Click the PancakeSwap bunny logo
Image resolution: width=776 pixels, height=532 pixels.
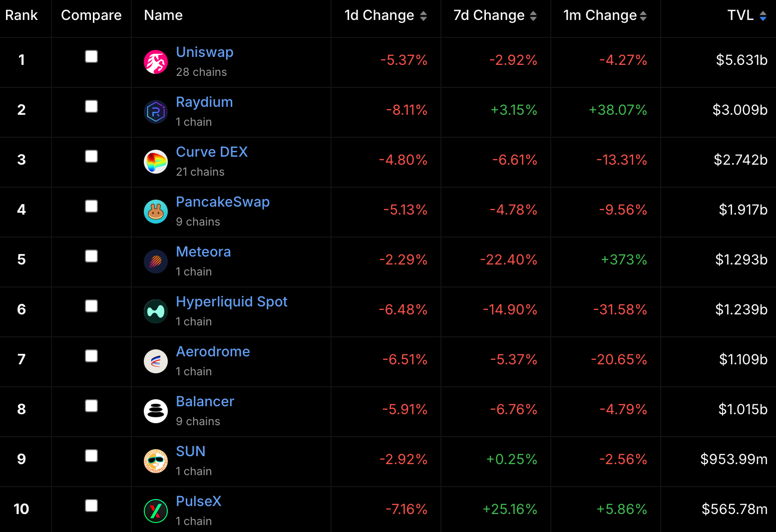156,212
